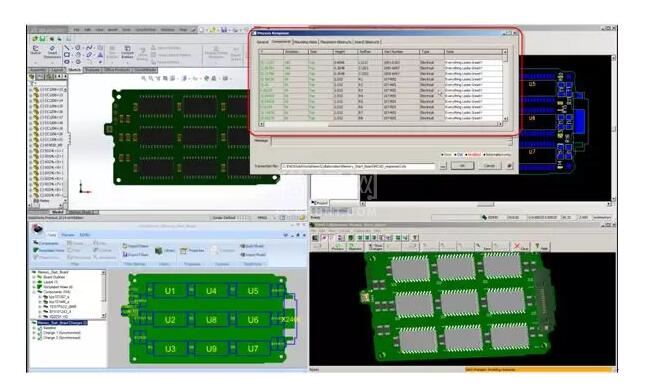Viewport: 652px width, 387px height.
Task: Select the Rectangle sketch tool
Action: (67, 54)
